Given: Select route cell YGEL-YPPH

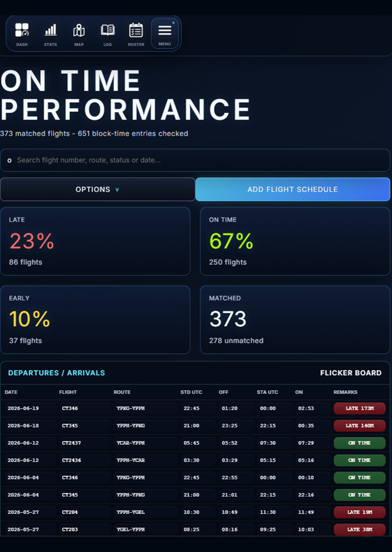Looking at the screenshot, I should tap(146, 530).
